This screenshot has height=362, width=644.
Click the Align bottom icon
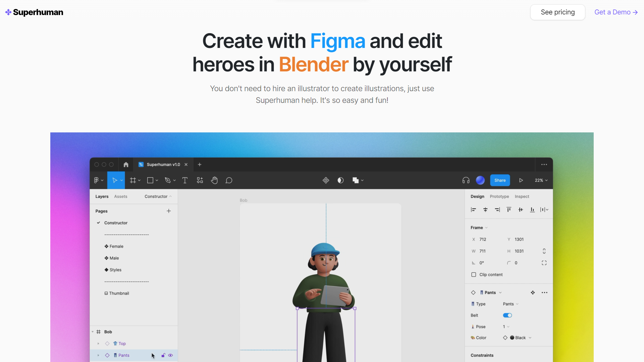532,209
